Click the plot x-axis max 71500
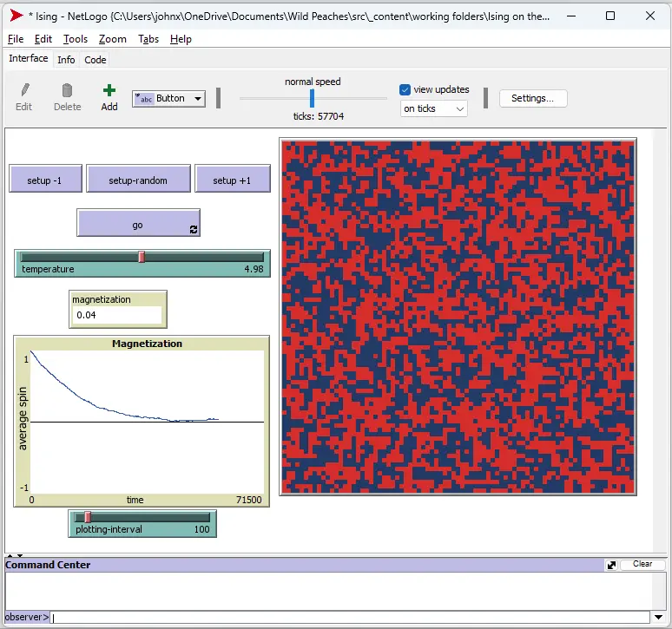672x629 pixels. (248, 500)
